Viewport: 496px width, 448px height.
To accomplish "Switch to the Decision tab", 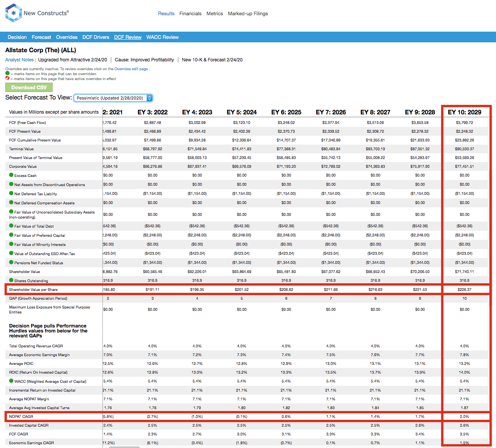I will tap(17, 37).
